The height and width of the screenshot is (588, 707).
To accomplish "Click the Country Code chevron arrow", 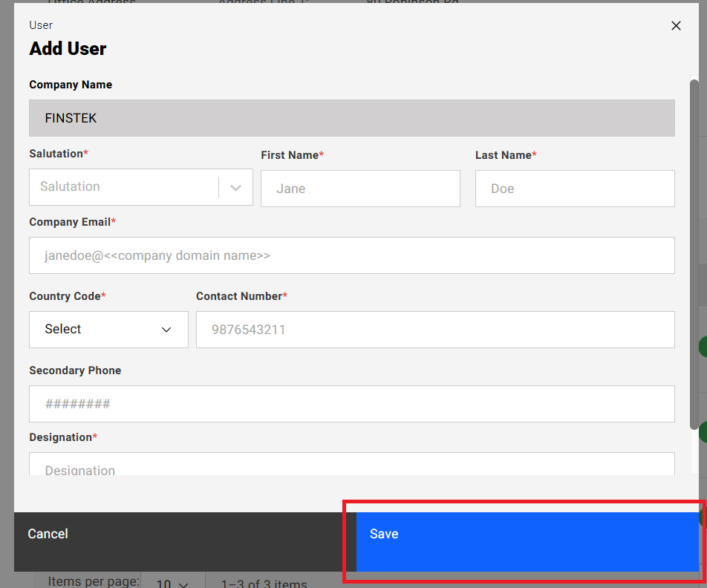I will click(x=166, y=330).
